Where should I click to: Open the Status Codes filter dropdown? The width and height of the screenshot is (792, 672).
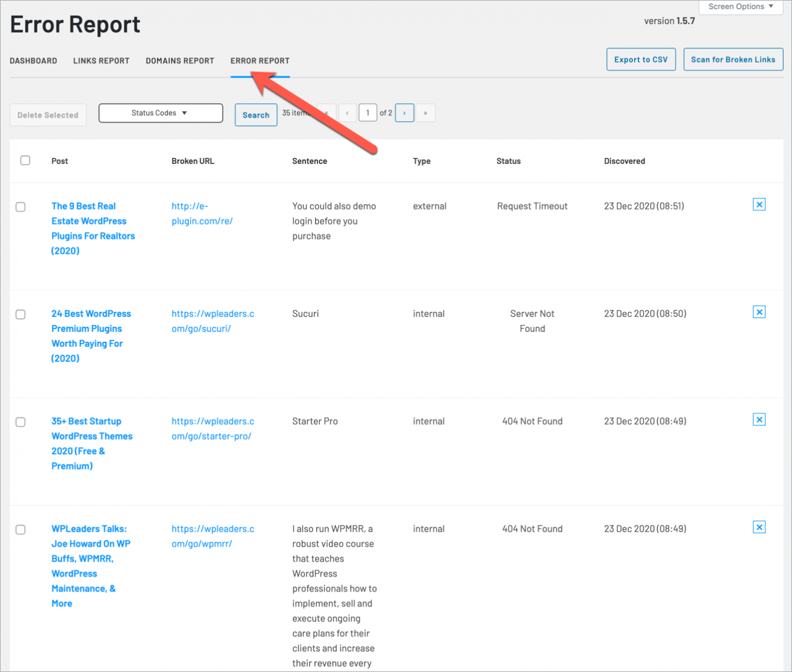[160, 113]
